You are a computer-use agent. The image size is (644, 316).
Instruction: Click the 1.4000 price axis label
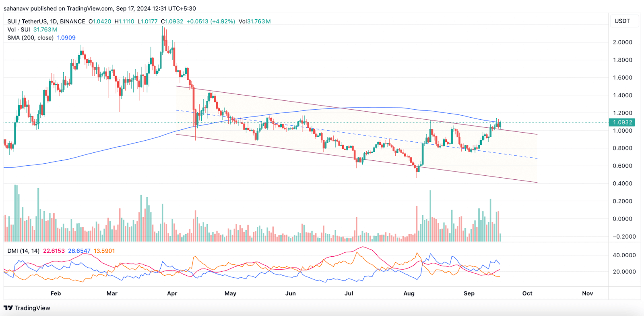[622, 96]
